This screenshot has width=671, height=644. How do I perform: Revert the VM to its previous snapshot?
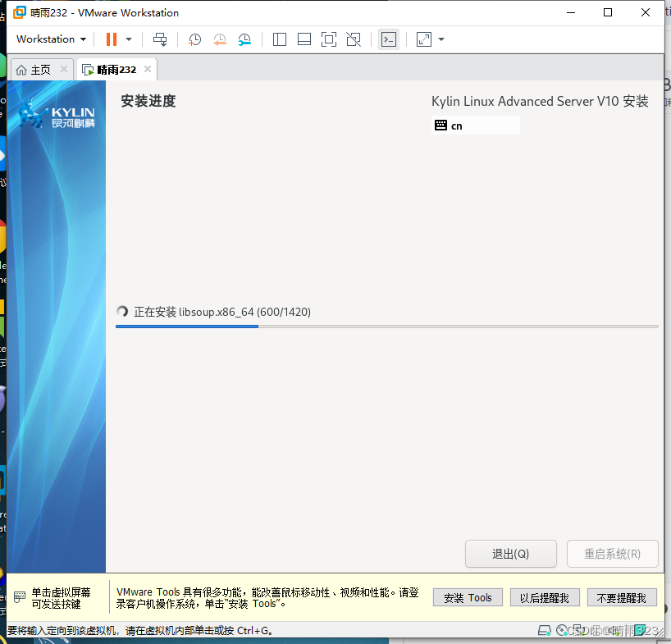point(220,39)
